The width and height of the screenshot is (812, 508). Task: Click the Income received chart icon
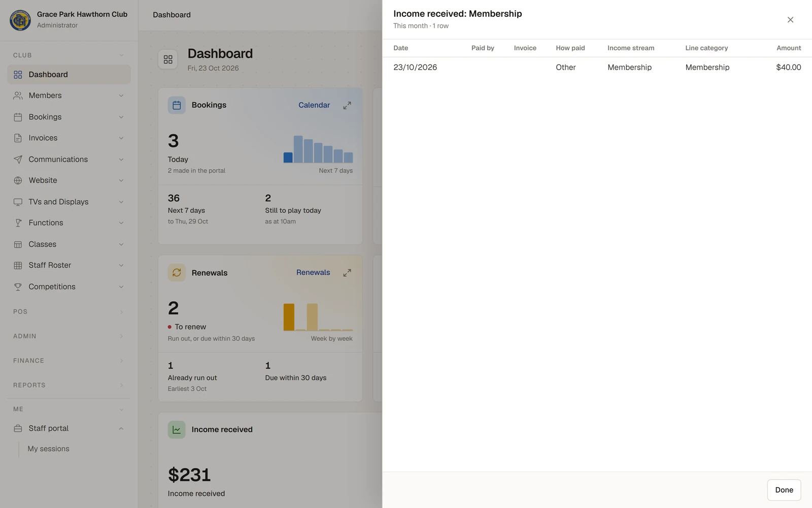click(177, 430)
